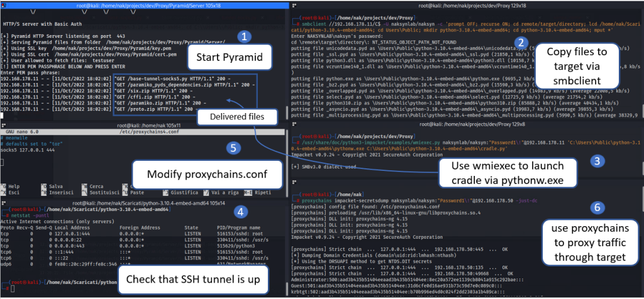Click the 'Active Internet connections (only servers)' line
Image resolution: width=644 pixels, height=299 pixels.
pos(57,222)
